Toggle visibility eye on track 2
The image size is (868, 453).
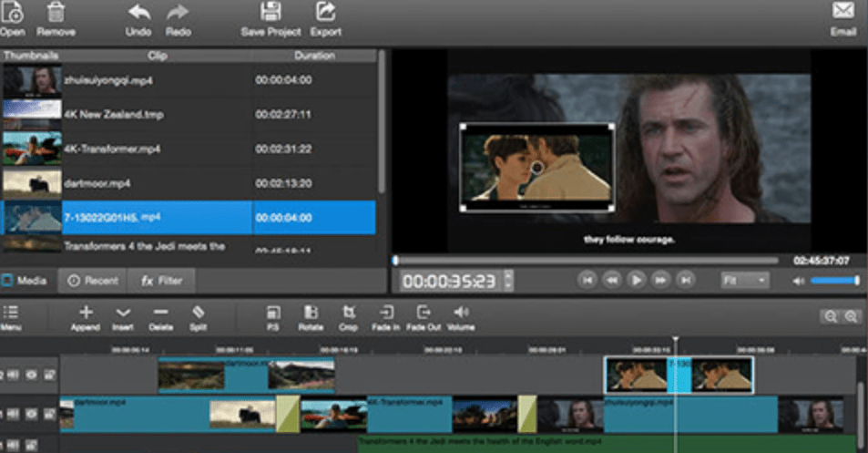click(x=31, y=375)
